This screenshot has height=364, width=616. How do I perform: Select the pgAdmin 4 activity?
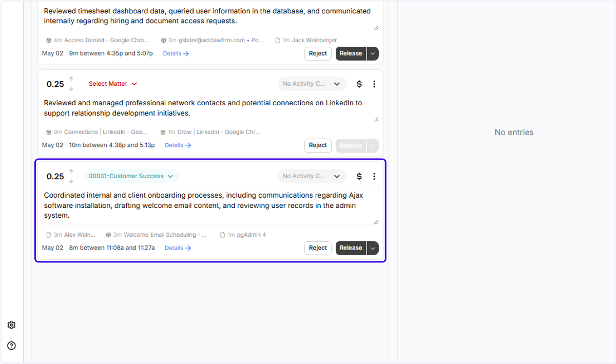(243, 235)
